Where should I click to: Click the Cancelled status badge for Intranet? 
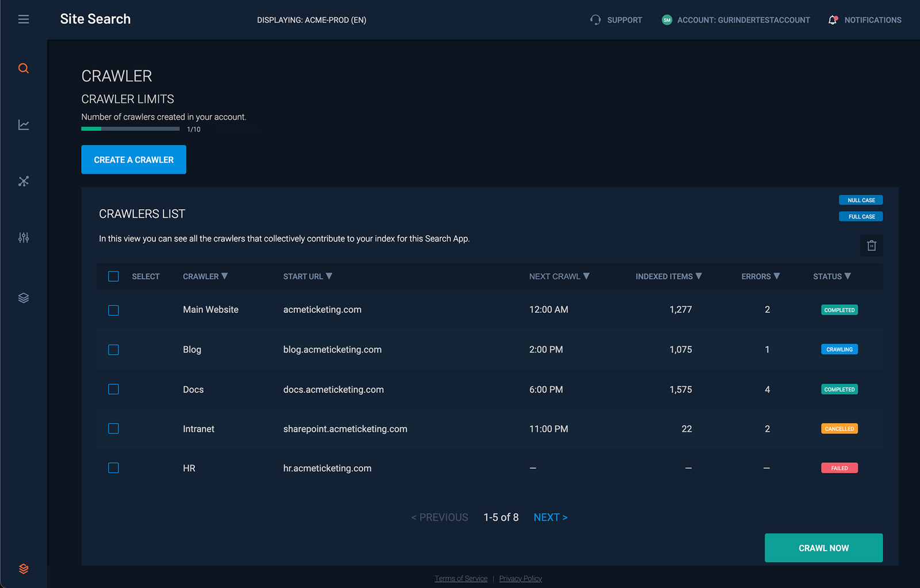coord(839,429)
